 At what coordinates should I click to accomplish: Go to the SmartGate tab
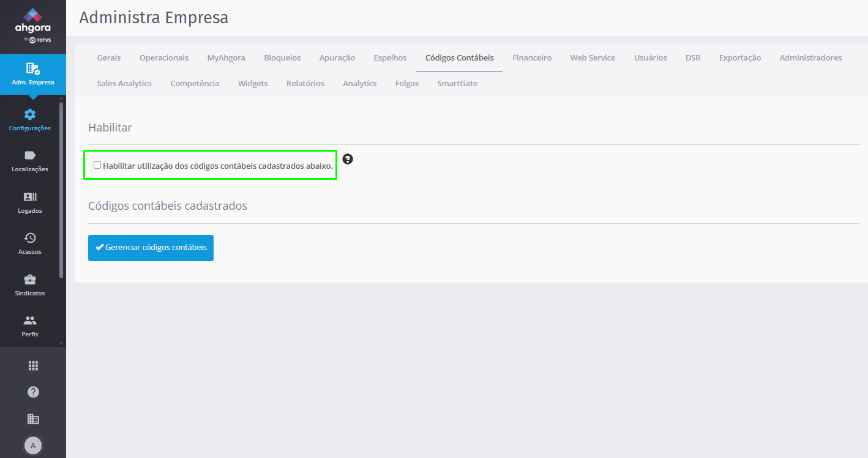click(457, 84)
